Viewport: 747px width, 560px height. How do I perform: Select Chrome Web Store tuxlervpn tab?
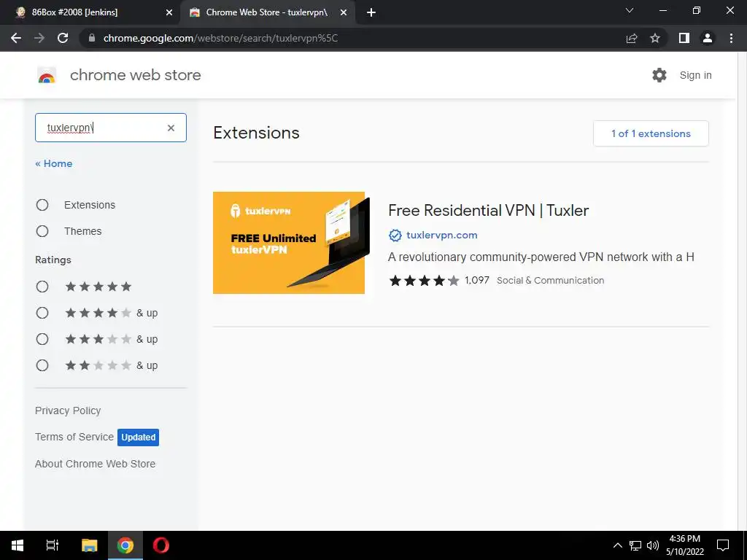[x=267, y=12]
